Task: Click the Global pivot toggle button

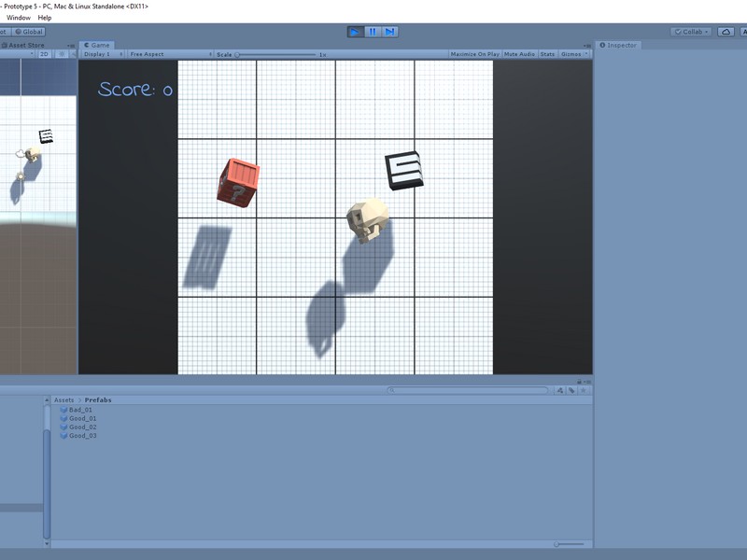Action: pos(28,32)
